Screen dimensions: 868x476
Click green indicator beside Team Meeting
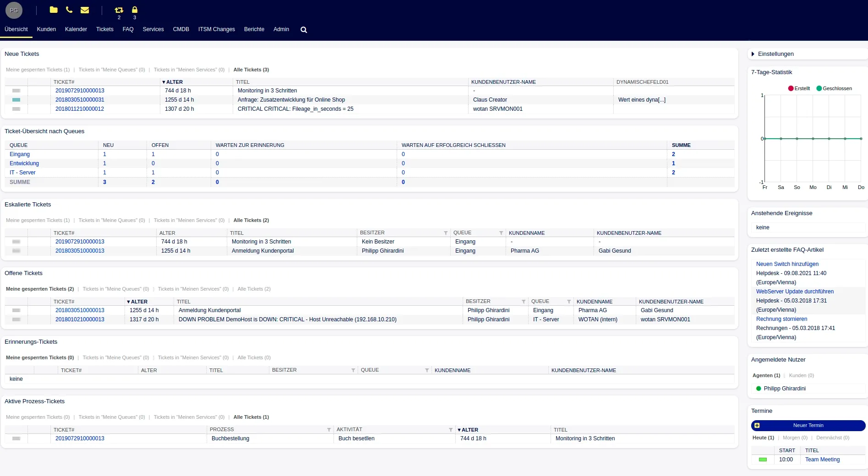(x=763, y=460)
